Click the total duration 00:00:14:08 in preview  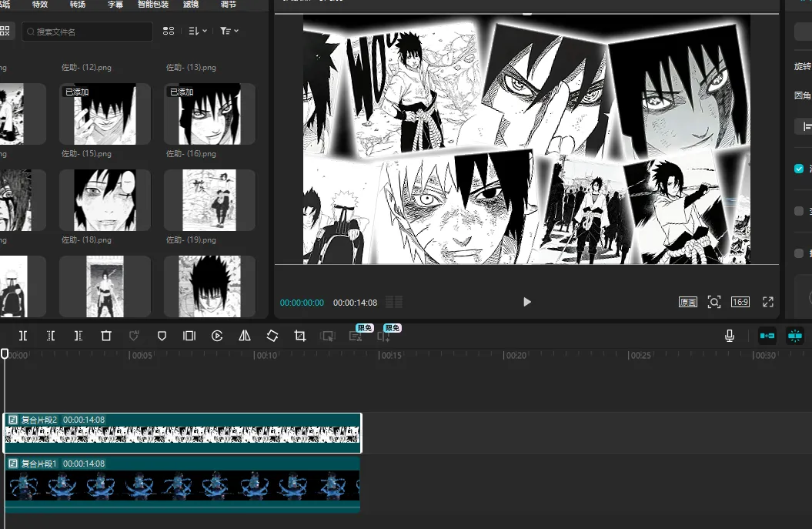tap(356, 303)
